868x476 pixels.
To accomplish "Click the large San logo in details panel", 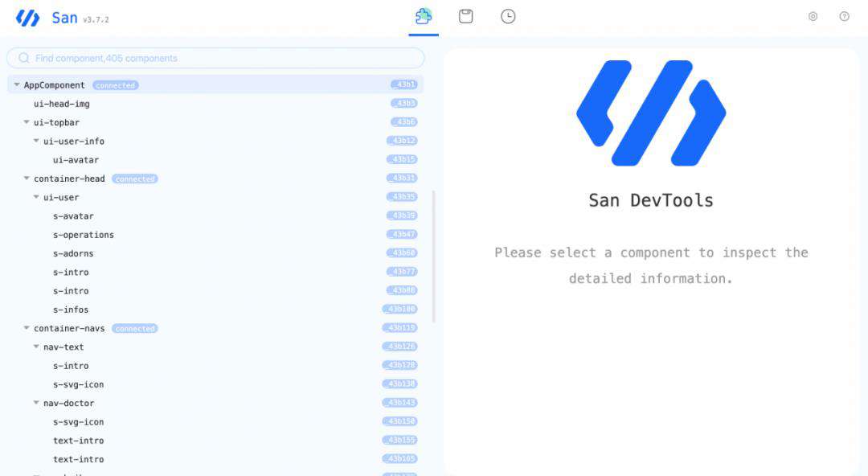I will tap(651, 113).
